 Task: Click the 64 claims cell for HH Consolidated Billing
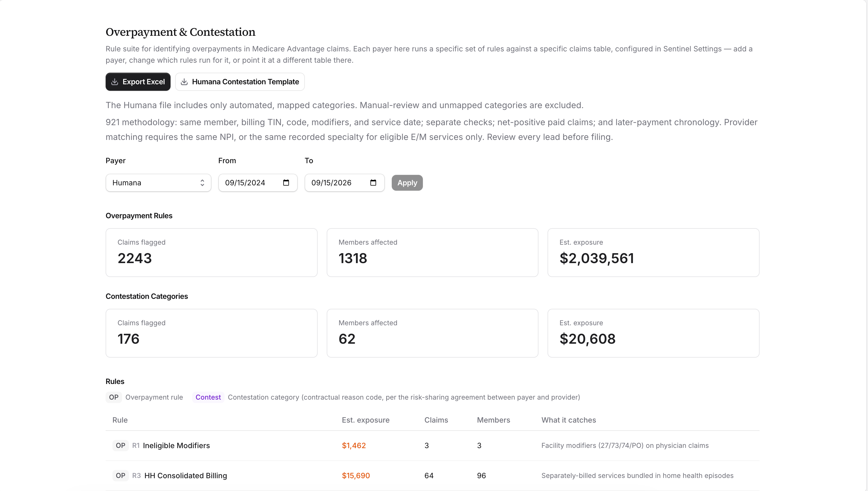point(429,475)
